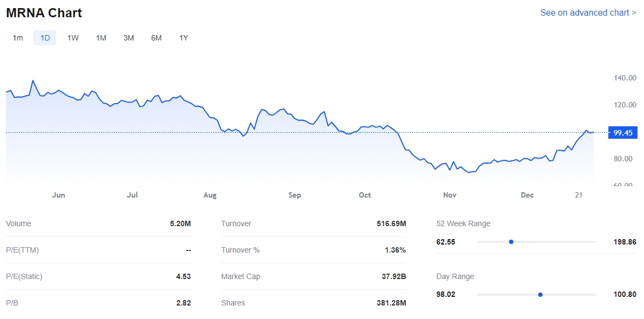Image resolution: width=644 pixels, height=319 pixels.
Task: Click the Volume value 5.20M
Action: 180,223
